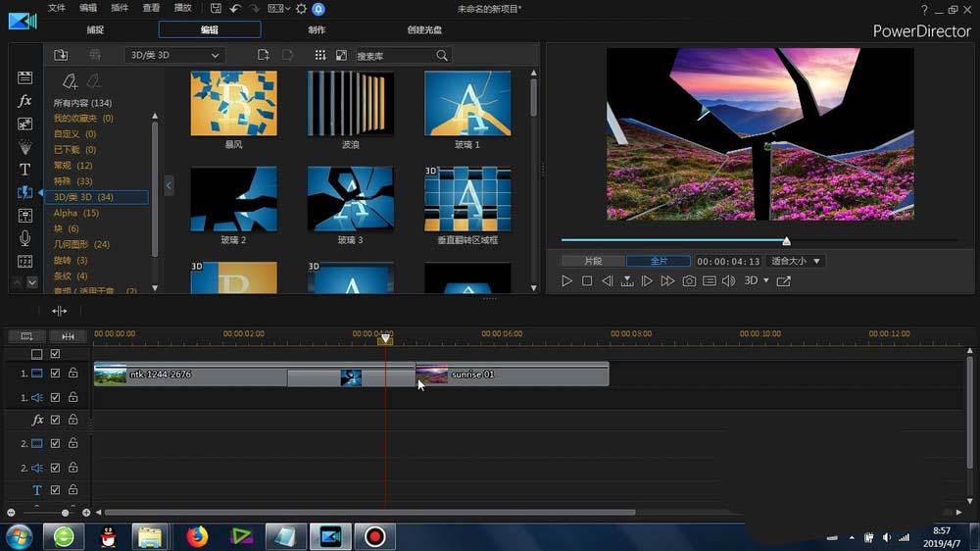The height and width of the screenshot is (551, 980).
Task: Click the add new tag icon
Action: coord(70,80)
